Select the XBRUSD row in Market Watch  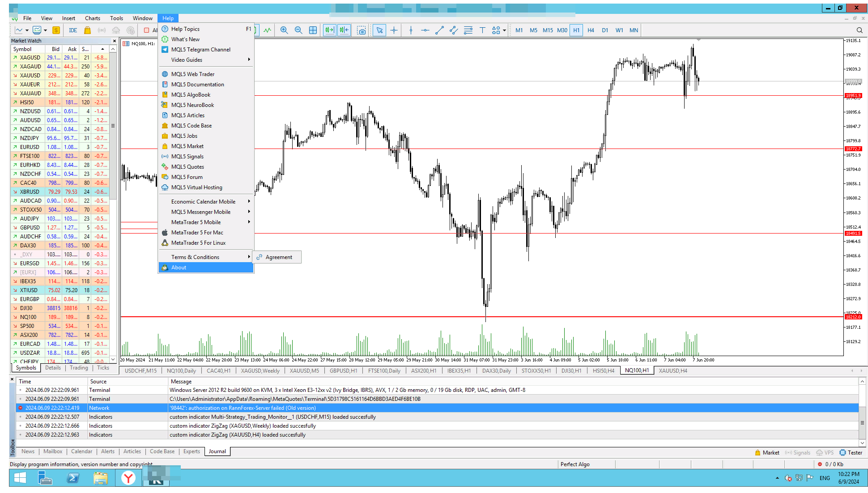pyautogui.click(x=60, y=192)
